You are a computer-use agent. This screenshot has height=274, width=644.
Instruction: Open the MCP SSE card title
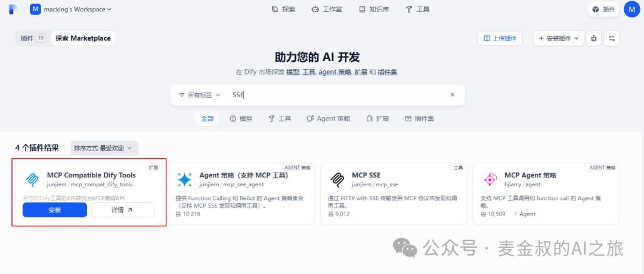point(366,176)
